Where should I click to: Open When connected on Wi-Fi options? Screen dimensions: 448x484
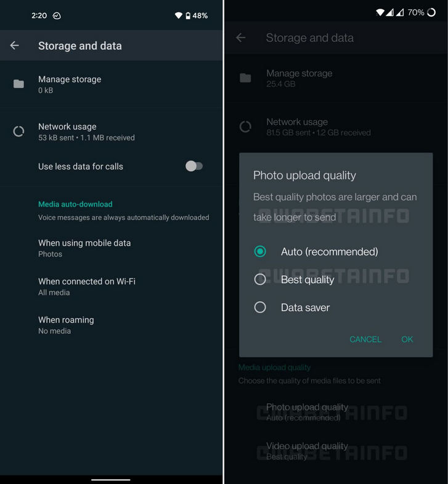coord(111,287)
